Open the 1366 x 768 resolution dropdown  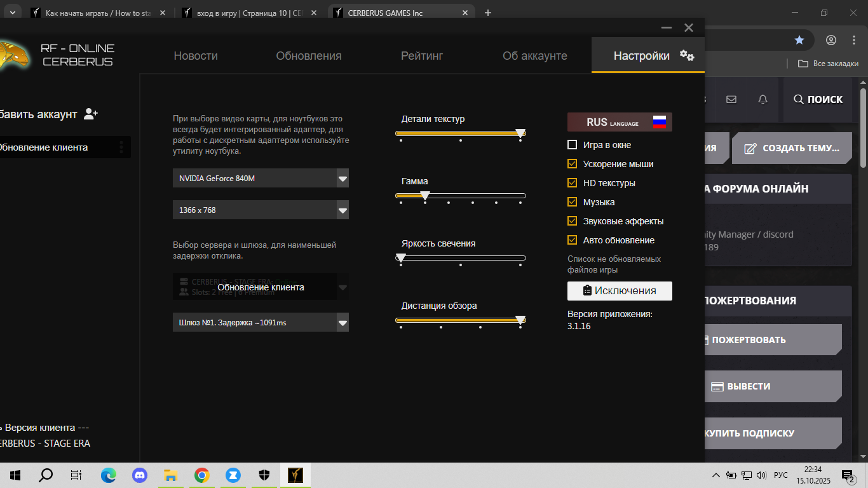coord(342,210)
